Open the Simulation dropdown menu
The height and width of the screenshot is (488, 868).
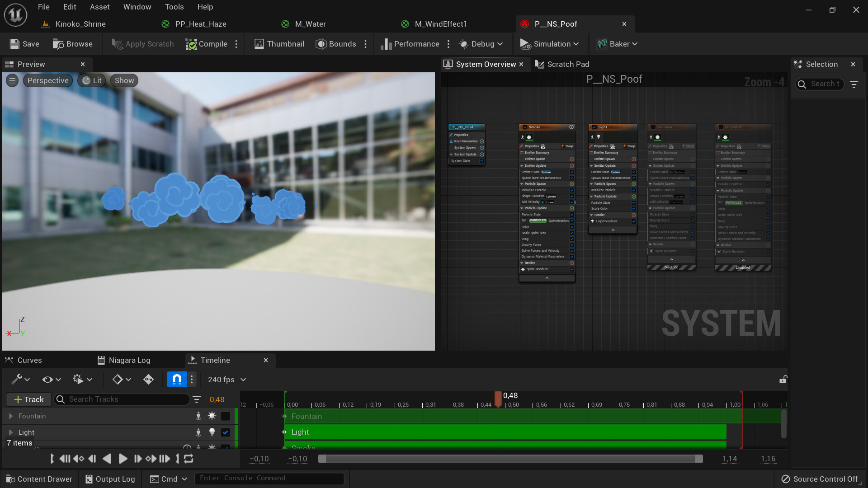(550, 44)
